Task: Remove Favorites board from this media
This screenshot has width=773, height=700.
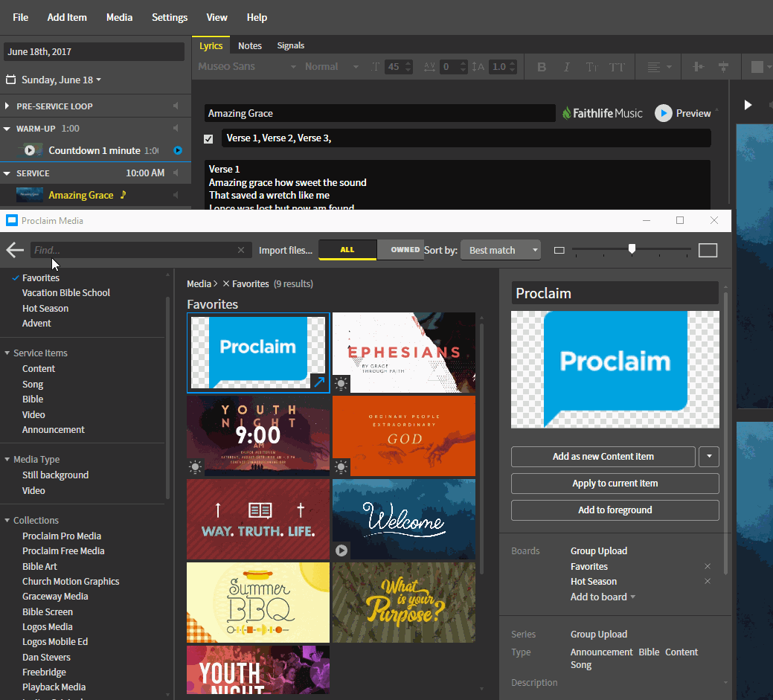Action: [708, 566]
